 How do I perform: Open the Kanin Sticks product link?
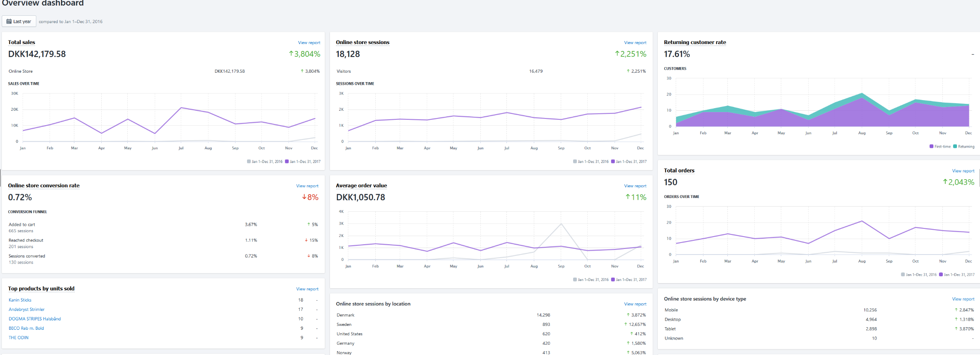20,300
